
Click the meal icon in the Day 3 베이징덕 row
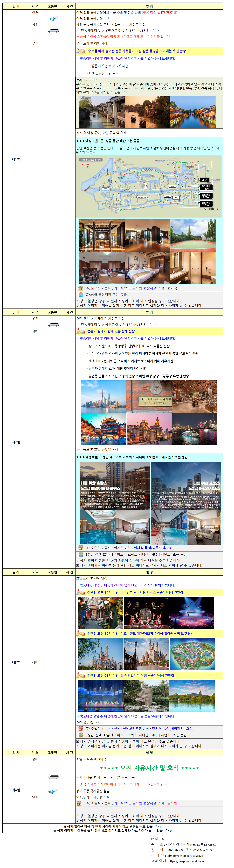(81, 729)
